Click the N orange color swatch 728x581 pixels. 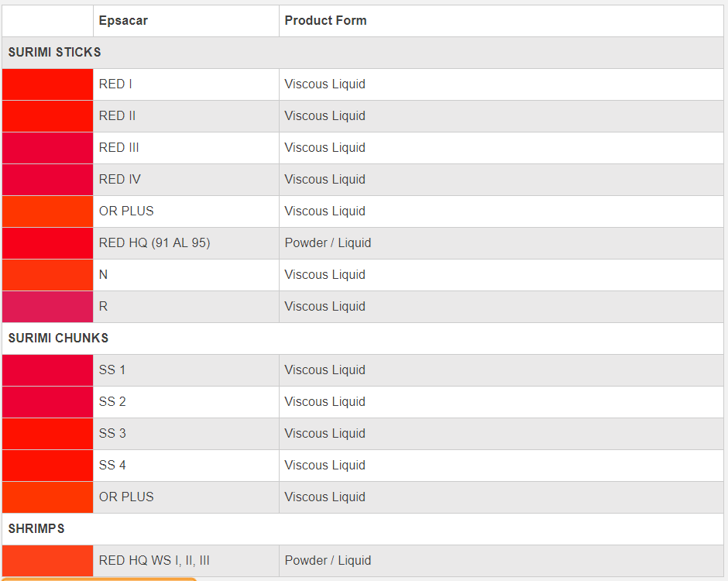pyautogui.click(x=47, y=275)
